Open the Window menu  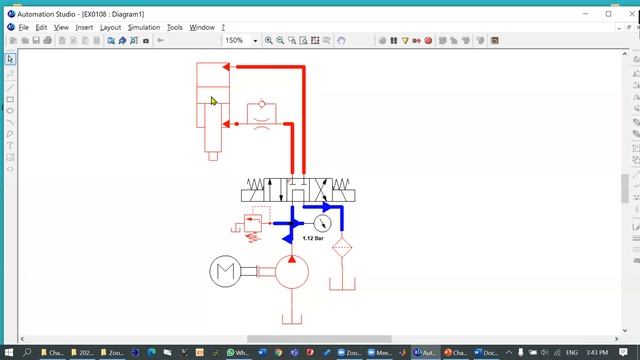coord(202,27)
